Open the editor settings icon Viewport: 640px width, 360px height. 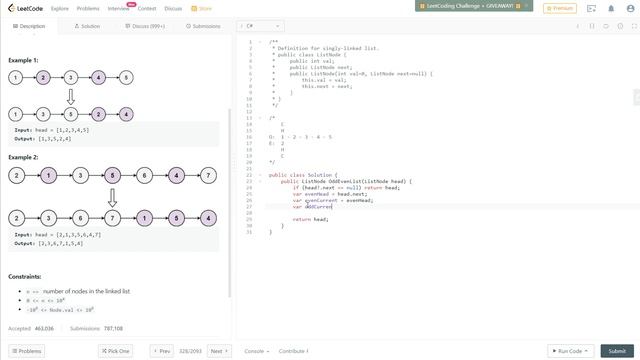tap(620, 26)
